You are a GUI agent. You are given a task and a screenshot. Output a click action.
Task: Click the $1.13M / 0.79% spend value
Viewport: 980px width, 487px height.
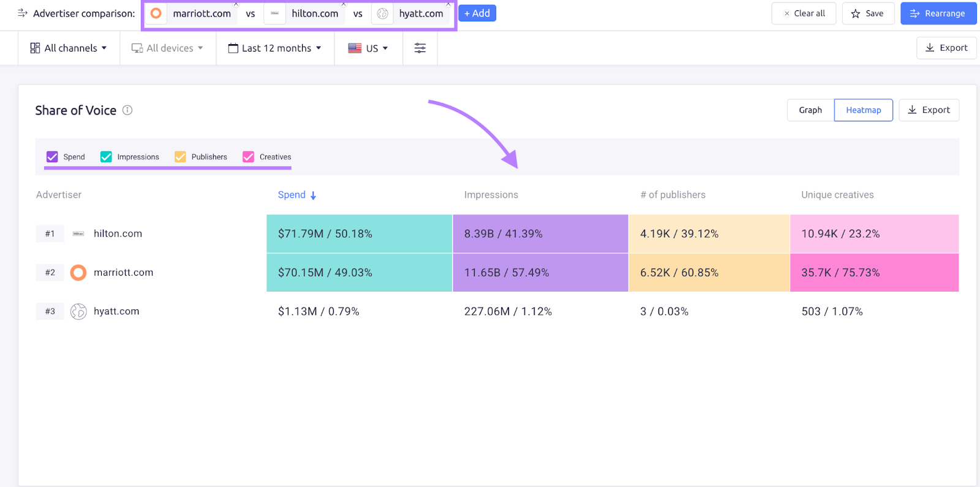point(318,311)
